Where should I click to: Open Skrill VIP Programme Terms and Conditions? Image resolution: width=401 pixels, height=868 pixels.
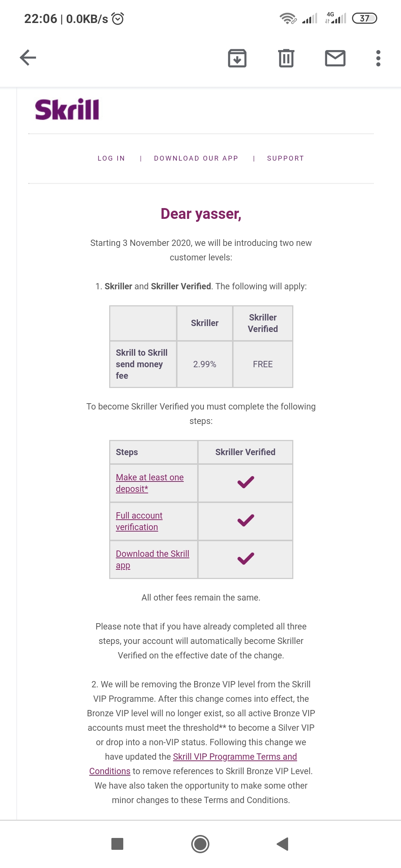click(235, 757)
